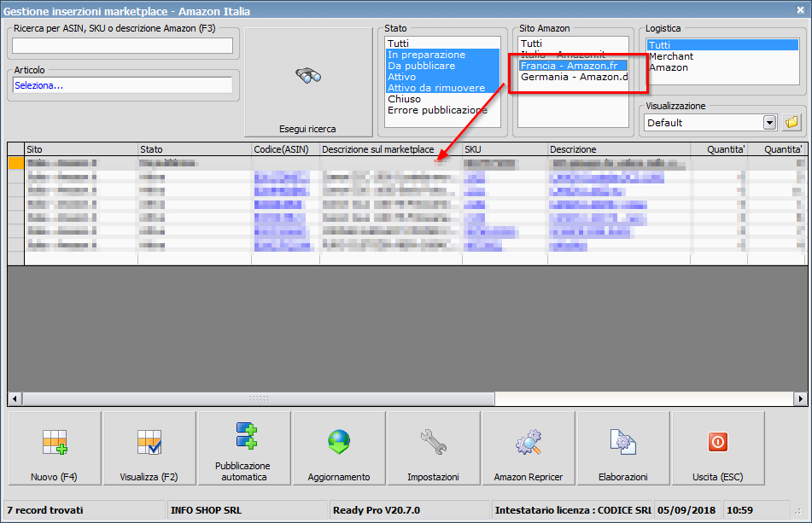
Task: Click '7 record trovati' status text
Action: 45,510
